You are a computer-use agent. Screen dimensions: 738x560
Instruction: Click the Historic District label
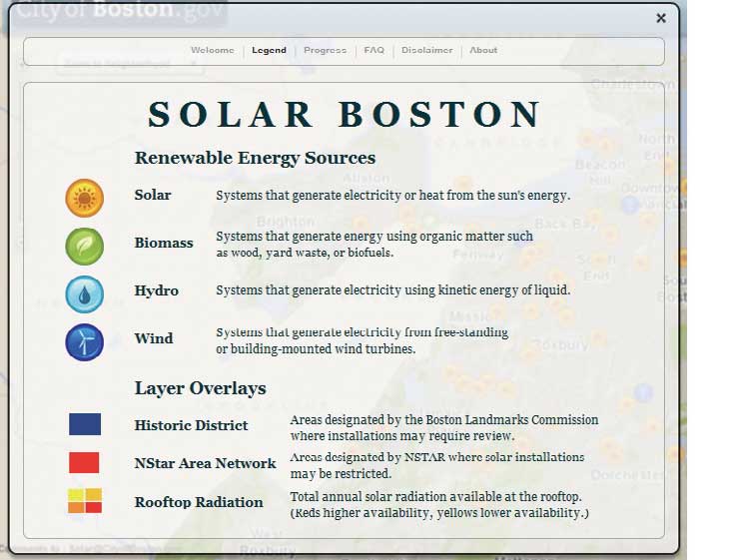click(x=191, y=425)
